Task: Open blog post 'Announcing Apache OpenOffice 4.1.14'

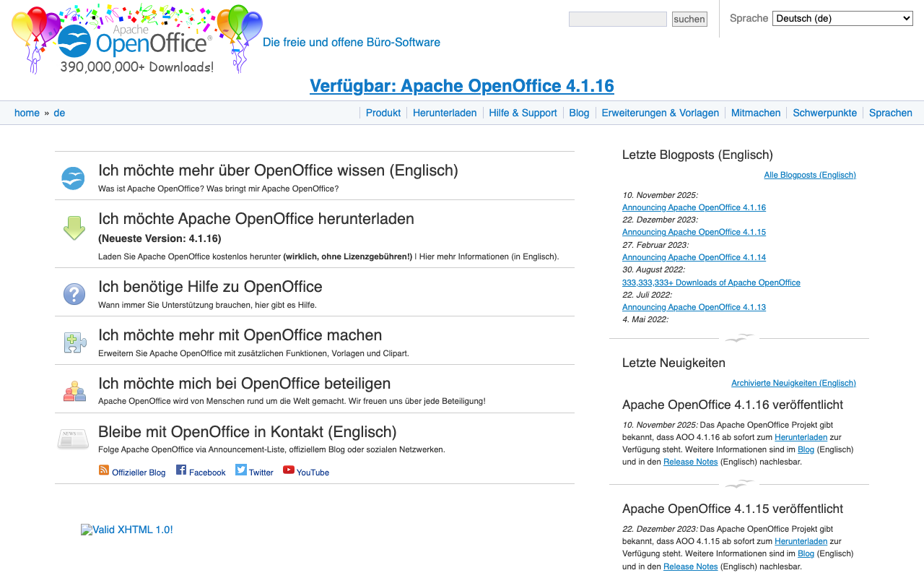Action: (x=694, y=257)
